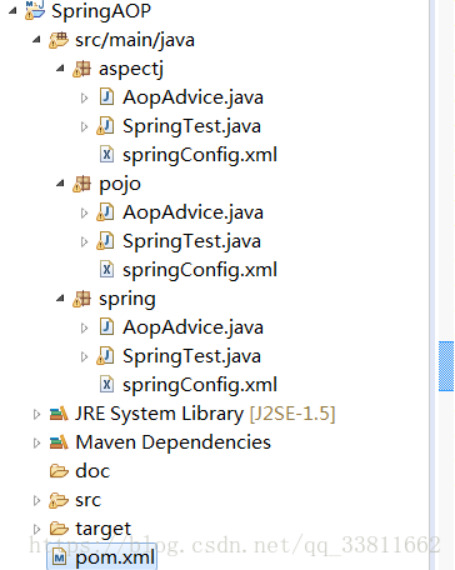
Task: Click the doc folder icon
Action: click(59, 471)
